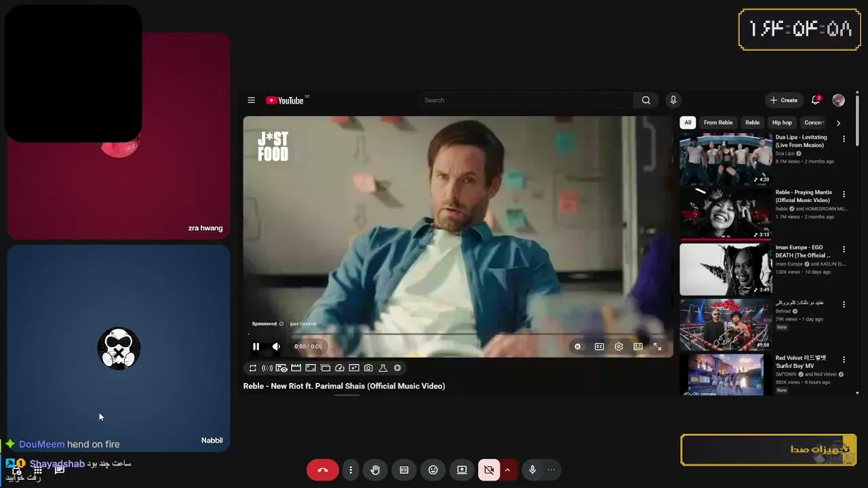
Task: Seek on the video progress bar
Action: pos(458,334)
